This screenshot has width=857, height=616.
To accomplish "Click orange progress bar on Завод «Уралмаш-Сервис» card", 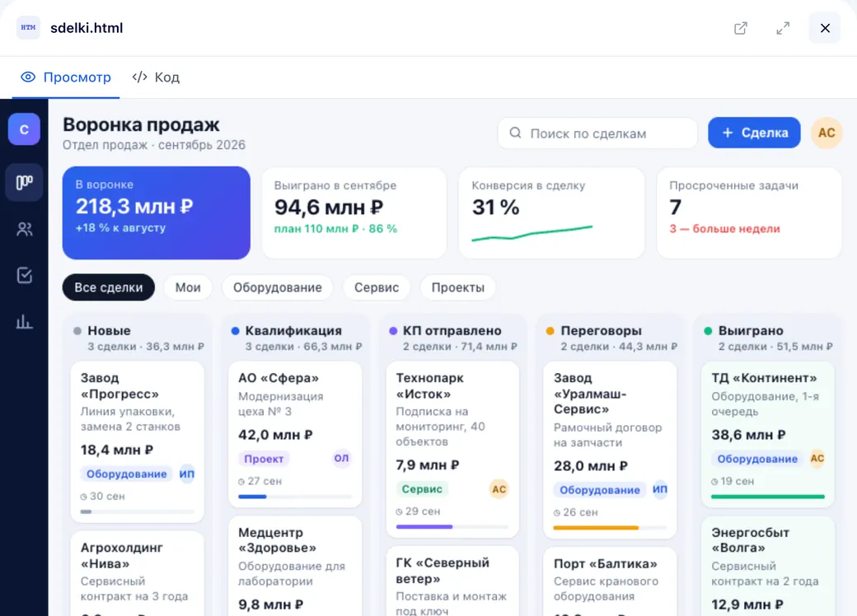I will pyautogui.click(x=610, y=528).
